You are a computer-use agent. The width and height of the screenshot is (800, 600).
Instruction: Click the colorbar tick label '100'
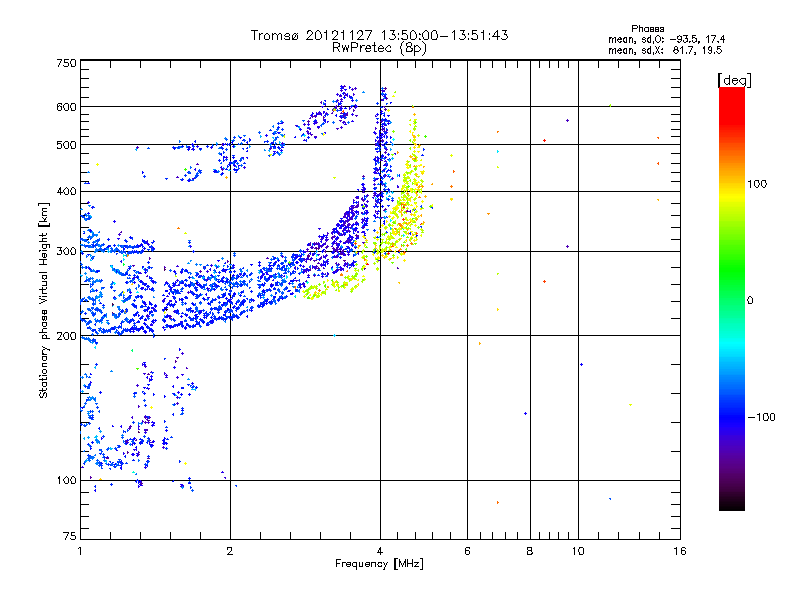click(757, 184)
